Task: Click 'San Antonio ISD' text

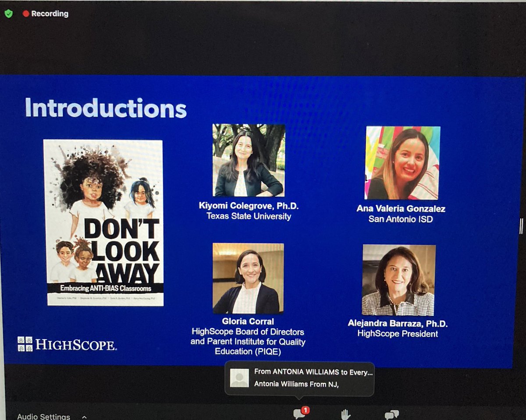Action: coord(400,219)
